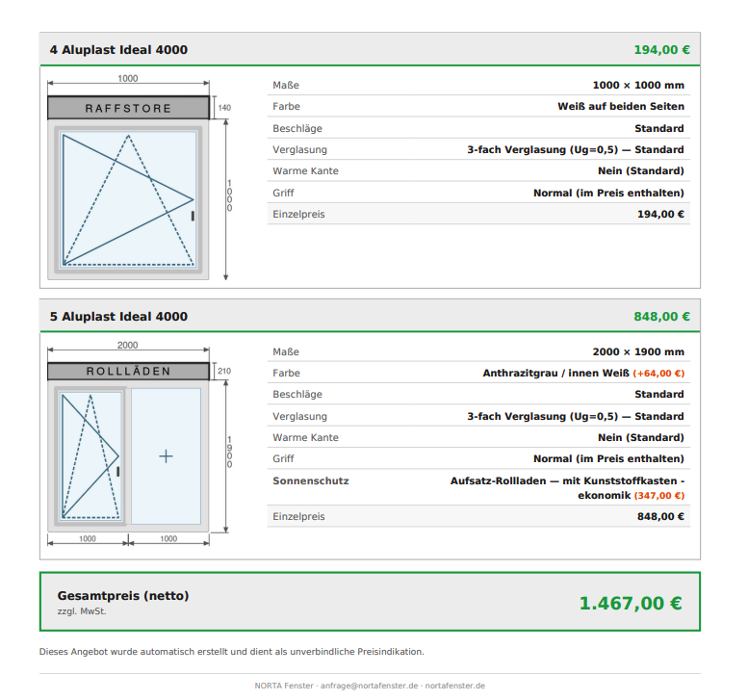The height and width of the screenshot is (700, 748).
Task: Open the '5 Aluplast Ideal 4000' item header
Action: pos(118,317)
